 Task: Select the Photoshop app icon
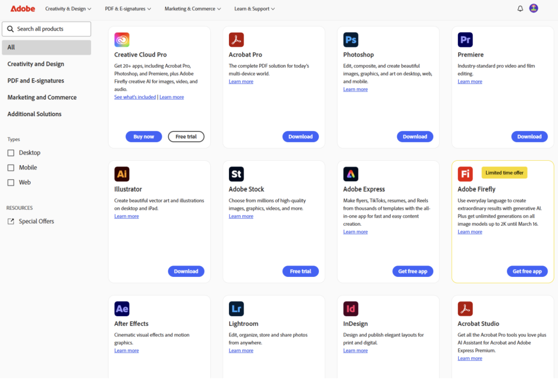(351, 39)
